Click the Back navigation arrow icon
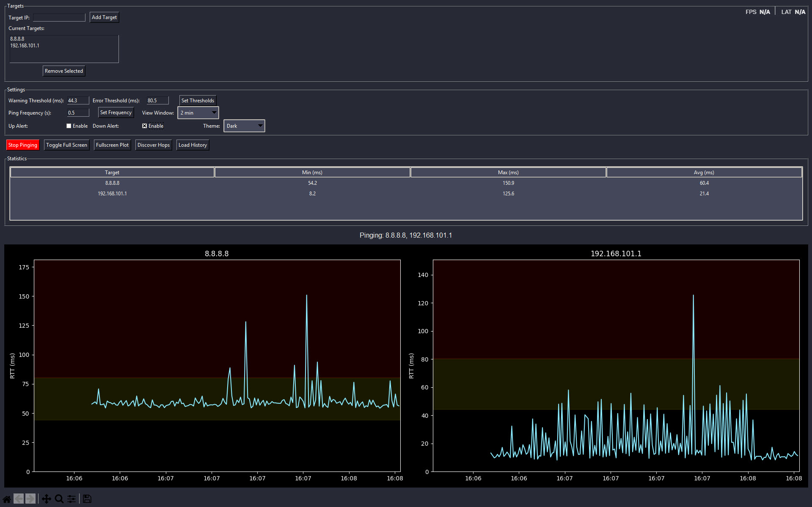The image size is (812, 507). pyautogui.click(x=19, y=499)
